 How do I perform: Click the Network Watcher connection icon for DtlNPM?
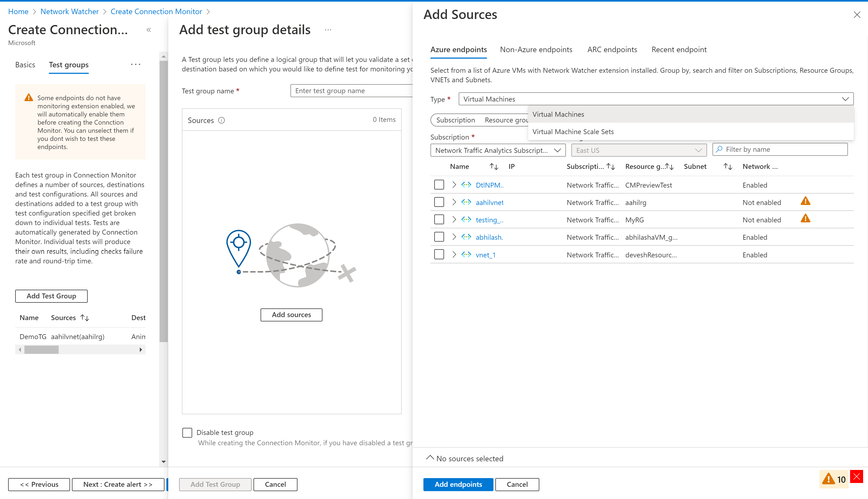467,185
